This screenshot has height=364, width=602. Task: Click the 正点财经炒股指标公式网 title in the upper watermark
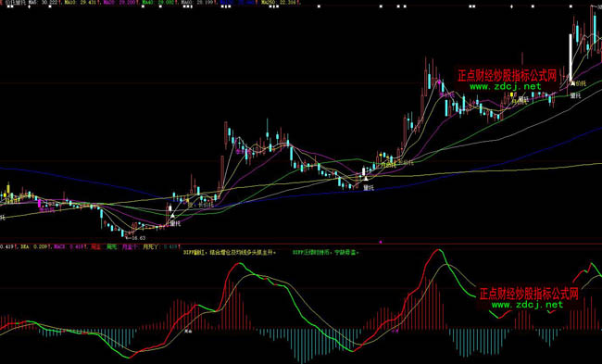pyautogui.click(x=507, y=76)
